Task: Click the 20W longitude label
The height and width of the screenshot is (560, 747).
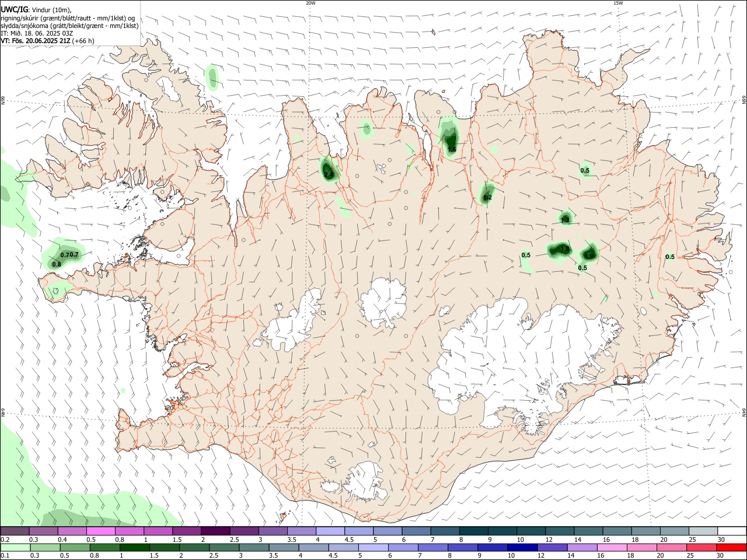Action: 310,3
